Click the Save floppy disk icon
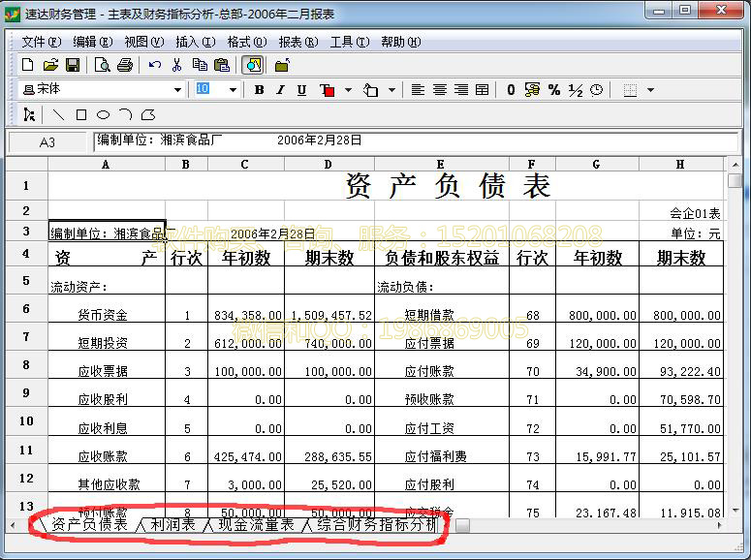Image resolution: width=751 pixels, height=560 pixels. 73,65
